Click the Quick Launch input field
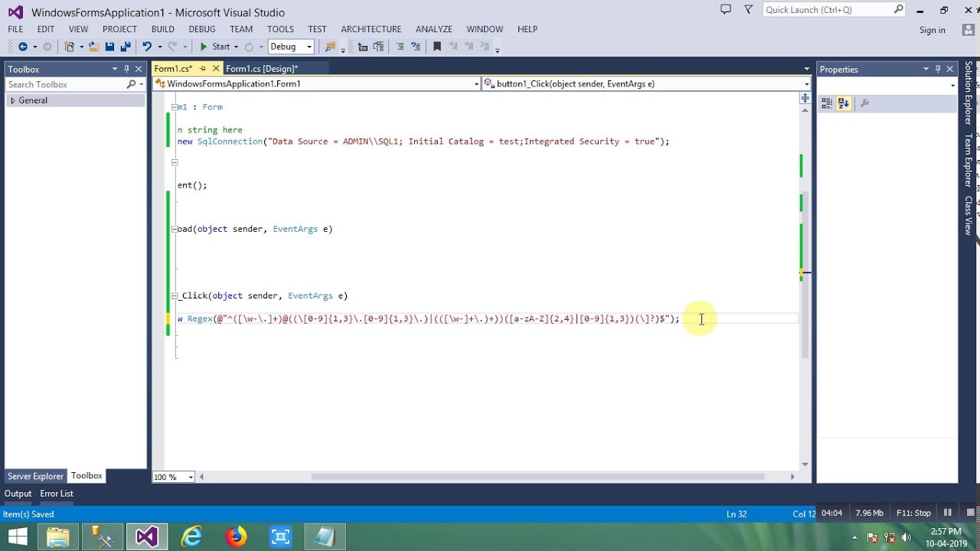This screenshot has height=551, width=980. [828, 9]
